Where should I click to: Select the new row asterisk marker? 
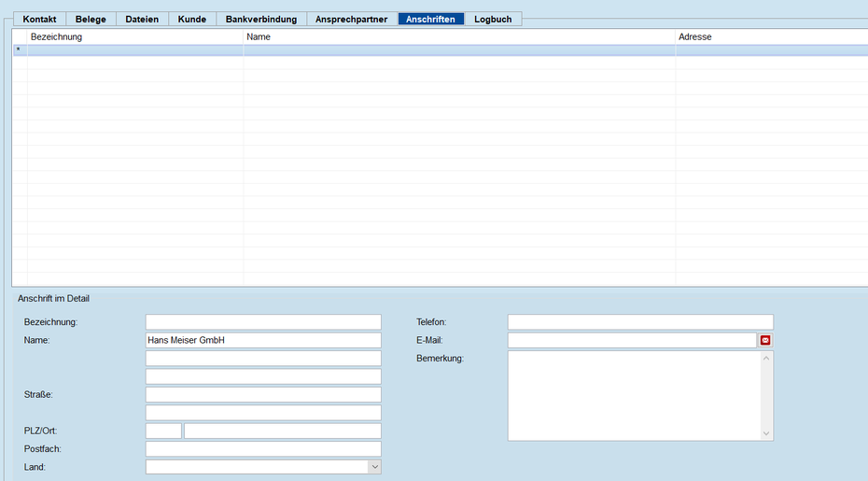coord(20,50)
